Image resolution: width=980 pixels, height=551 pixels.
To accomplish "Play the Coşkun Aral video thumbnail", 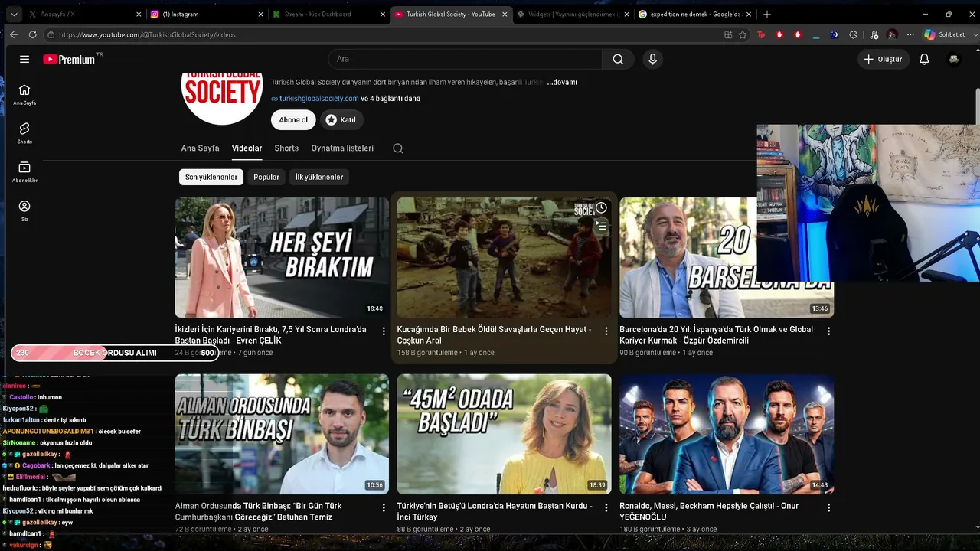I will click(x=504, y=257).
